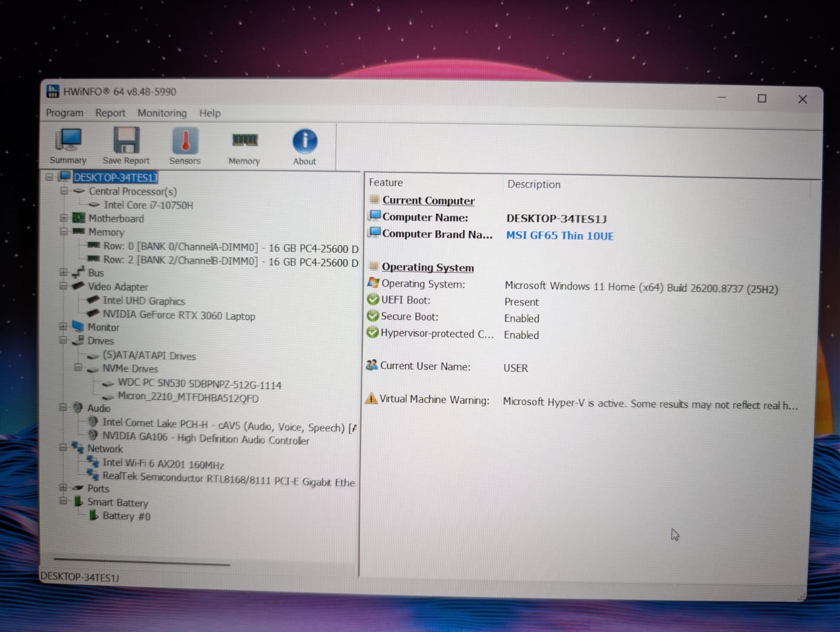Select RealTek RTL8168/8111 Gigabit Ethernet

click(x=228, y=479)
